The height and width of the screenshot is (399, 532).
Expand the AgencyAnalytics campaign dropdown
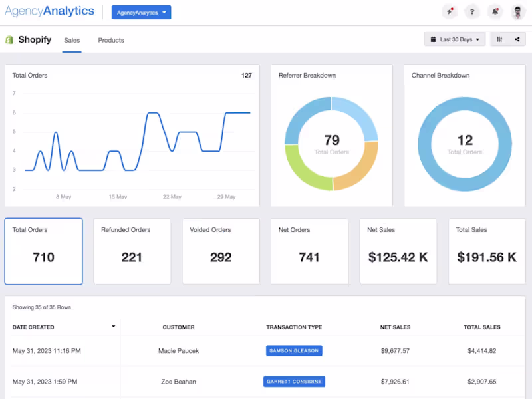tap(141, 13)
